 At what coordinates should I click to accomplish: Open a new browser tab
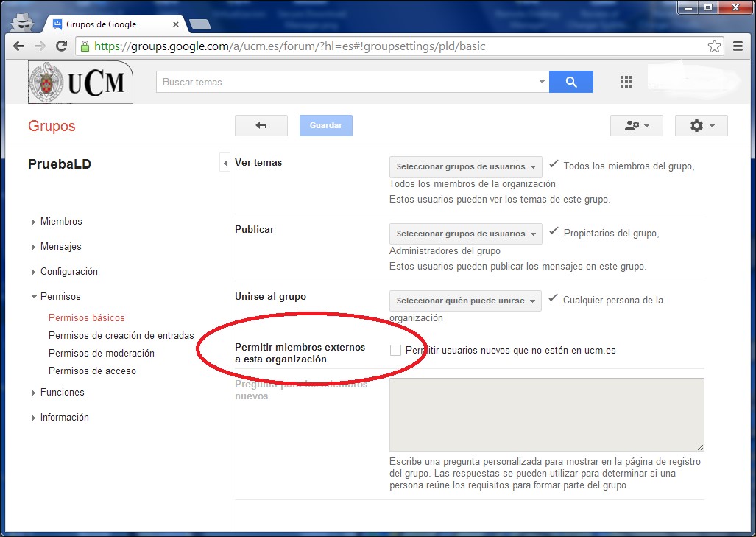199,24
